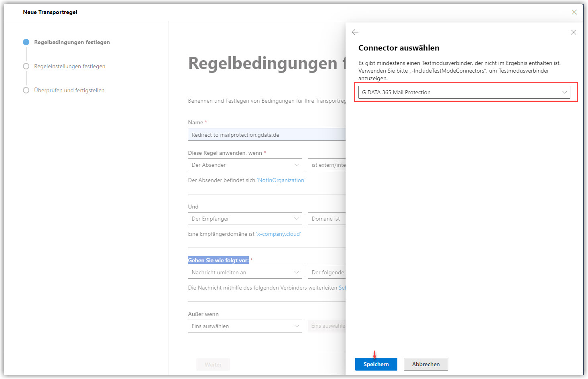The width and height of the screenshot is (588, 379).
Task: Go back using the panel's back arrow
Action: click(x=355, y=32)
